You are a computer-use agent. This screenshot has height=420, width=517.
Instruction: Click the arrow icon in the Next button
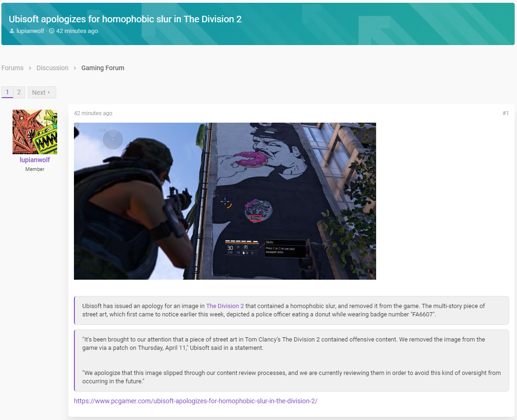tap(49, 92)
